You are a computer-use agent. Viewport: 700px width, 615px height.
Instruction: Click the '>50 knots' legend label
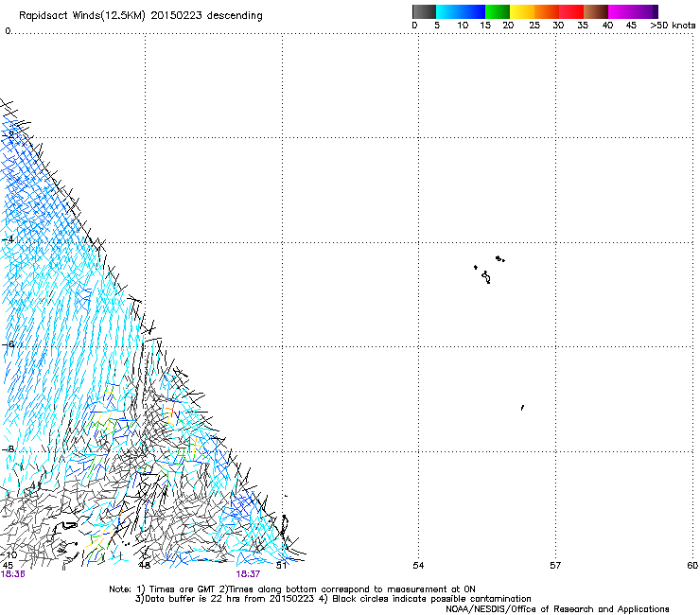click(x=673, y=26)
